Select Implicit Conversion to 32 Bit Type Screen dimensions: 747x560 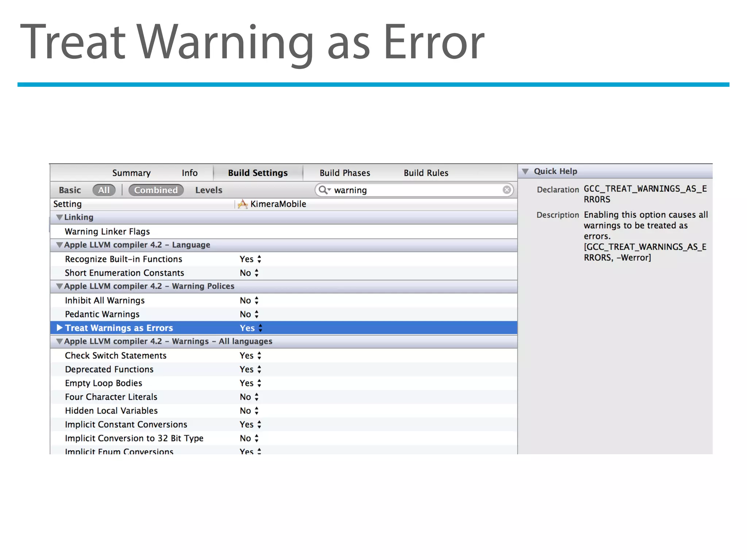[134, 438]
